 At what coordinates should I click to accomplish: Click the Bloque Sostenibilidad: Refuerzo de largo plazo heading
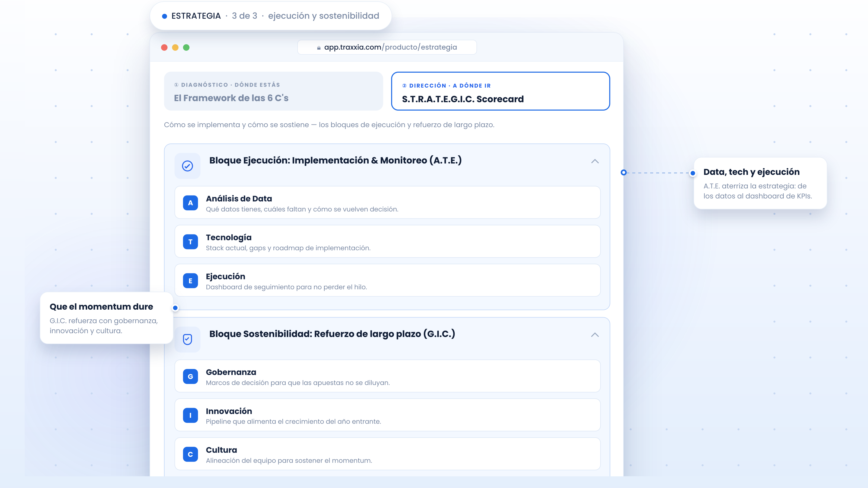tap(332, 334)
